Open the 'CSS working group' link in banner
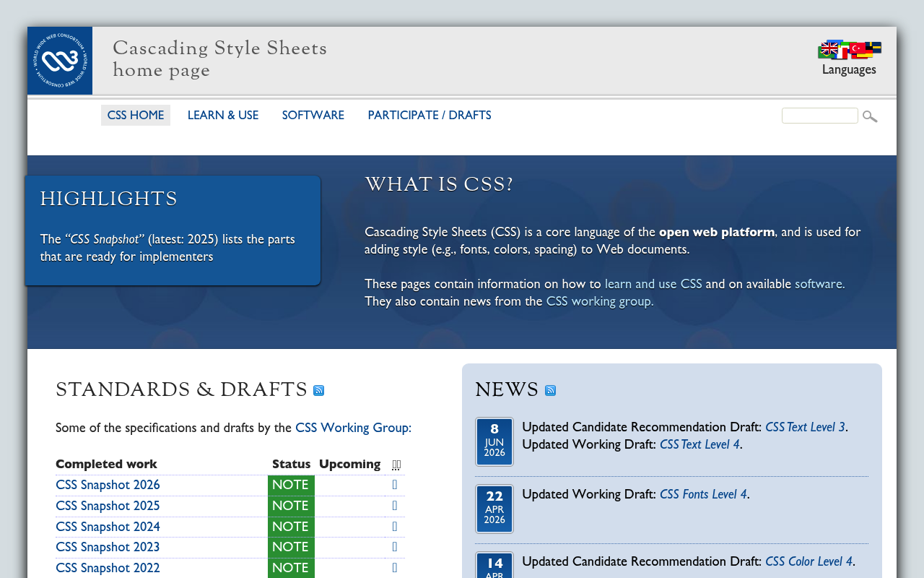The height and width of the screenshot is (578, 924). pos(598,301)
